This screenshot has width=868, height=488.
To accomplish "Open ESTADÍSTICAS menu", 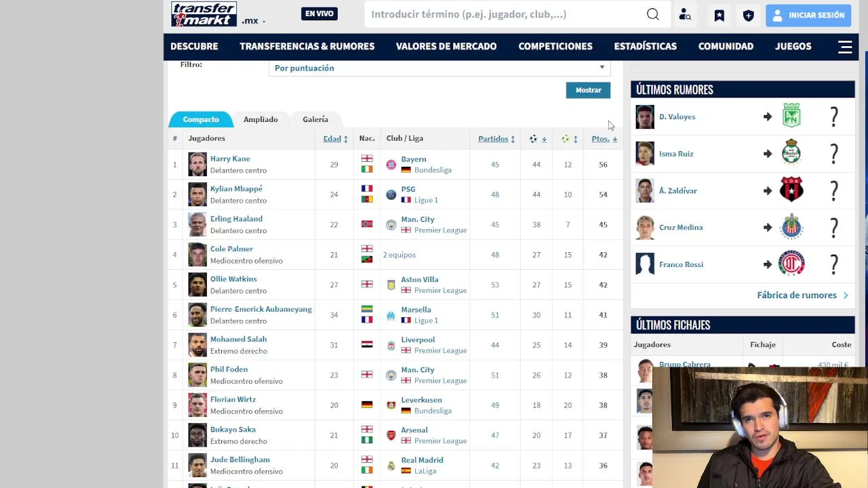I will tap(646, 47).
